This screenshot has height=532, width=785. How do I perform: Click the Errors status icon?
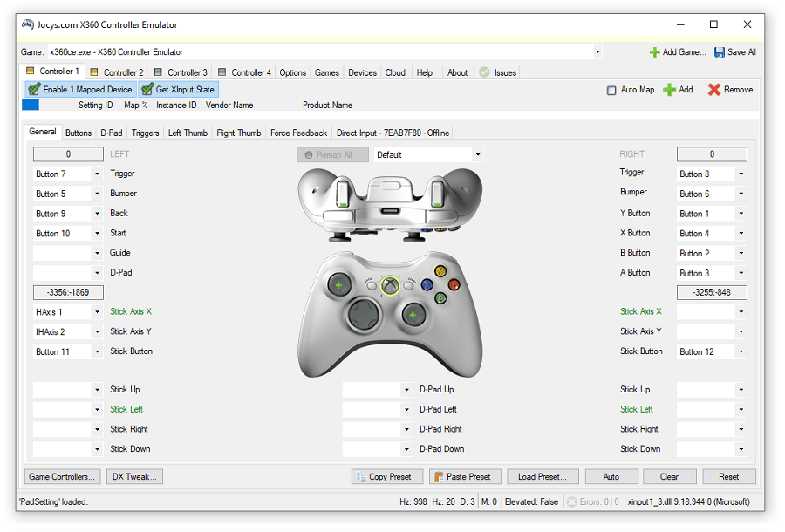[571, 502]
